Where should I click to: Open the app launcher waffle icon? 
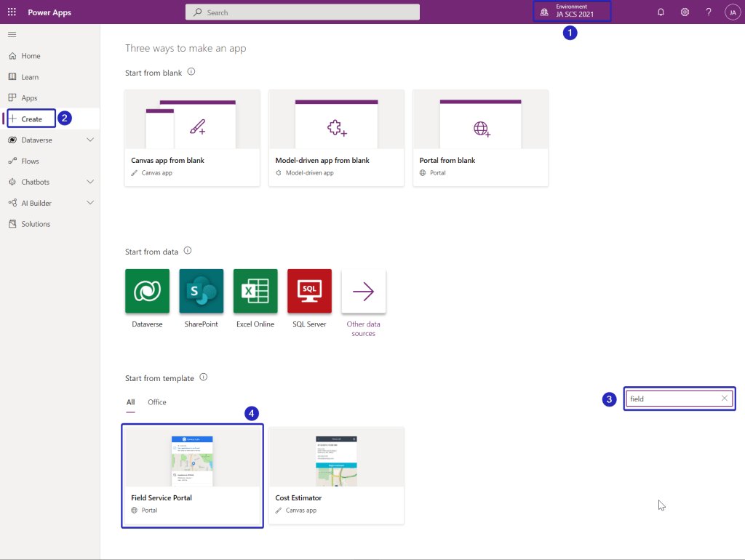tap(12, 12)
